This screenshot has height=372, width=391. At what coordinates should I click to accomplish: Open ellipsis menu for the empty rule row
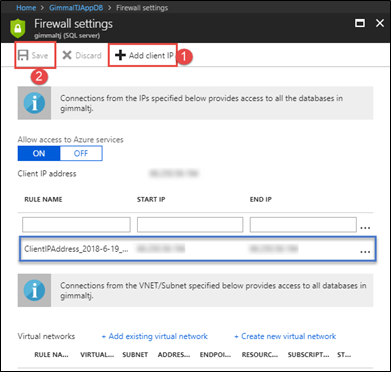coord(365,228)
